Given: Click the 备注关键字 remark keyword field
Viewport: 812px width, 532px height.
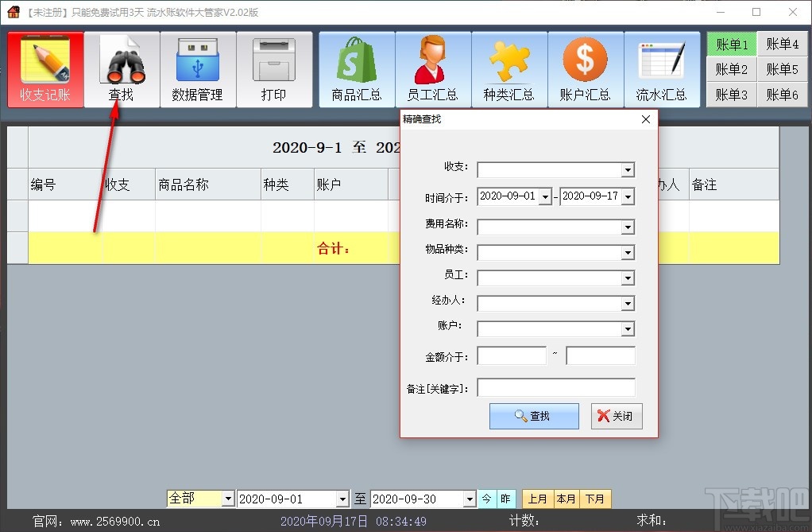Looking at the screenshot, I should pos(556,387).
